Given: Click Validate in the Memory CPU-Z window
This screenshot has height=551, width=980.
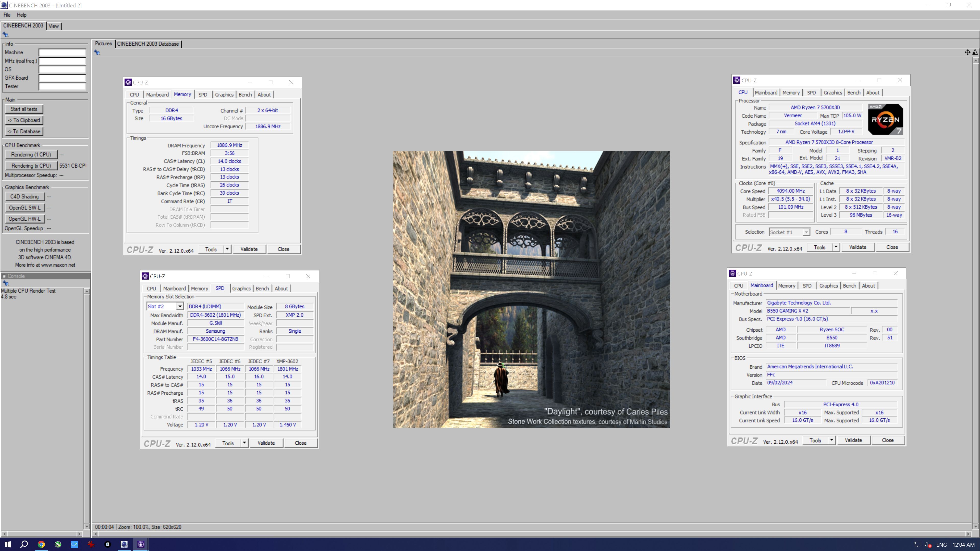Looking at the screenshot, I should 249,249.
